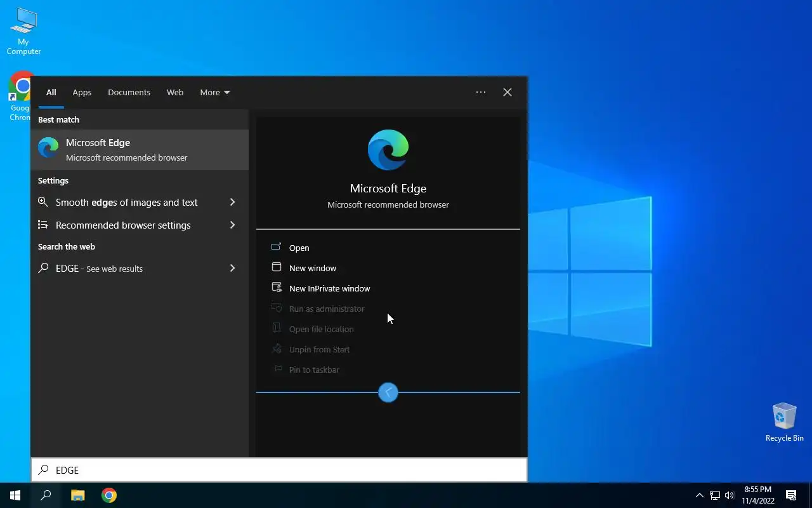The height and width of the screenshot is (508, 812).
Task: Select Google Chrome desktop shortcut
Action: (x=20, y=97)
